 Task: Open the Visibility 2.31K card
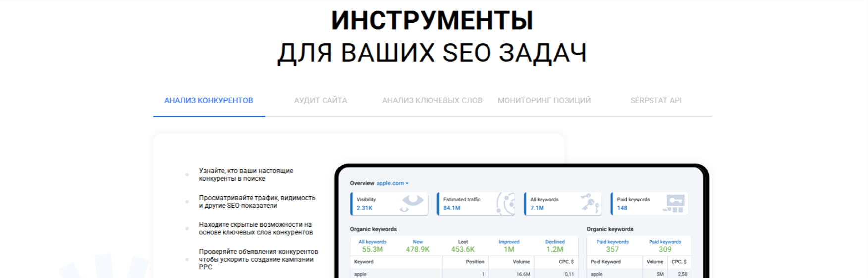pos(389,204)
